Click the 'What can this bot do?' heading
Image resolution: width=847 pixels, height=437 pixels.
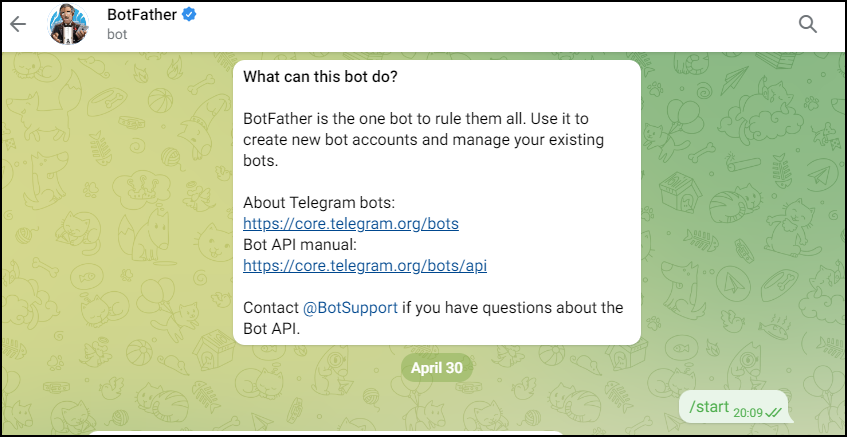320,76
